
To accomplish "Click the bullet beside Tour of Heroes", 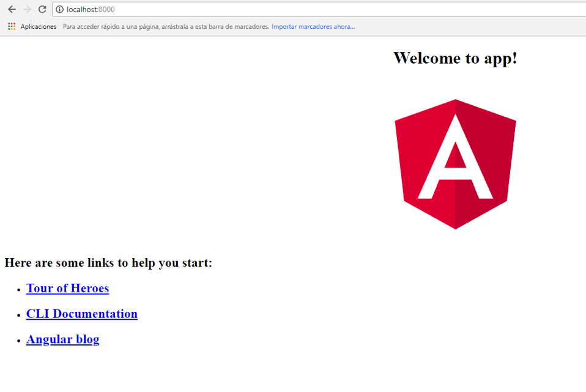I will [20, 289].
